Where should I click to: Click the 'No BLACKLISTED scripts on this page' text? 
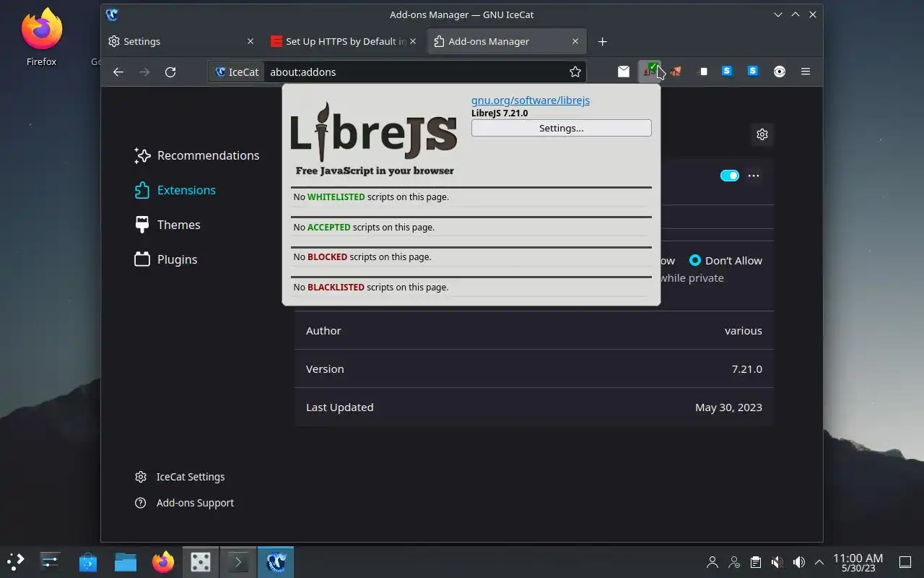point(371,287)
